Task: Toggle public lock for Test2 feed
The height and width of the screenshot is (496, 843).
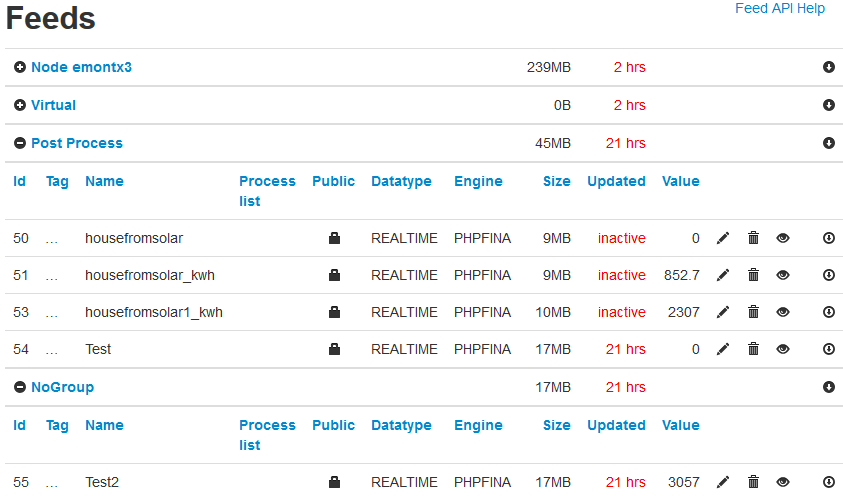Action: tap(334, 482)
